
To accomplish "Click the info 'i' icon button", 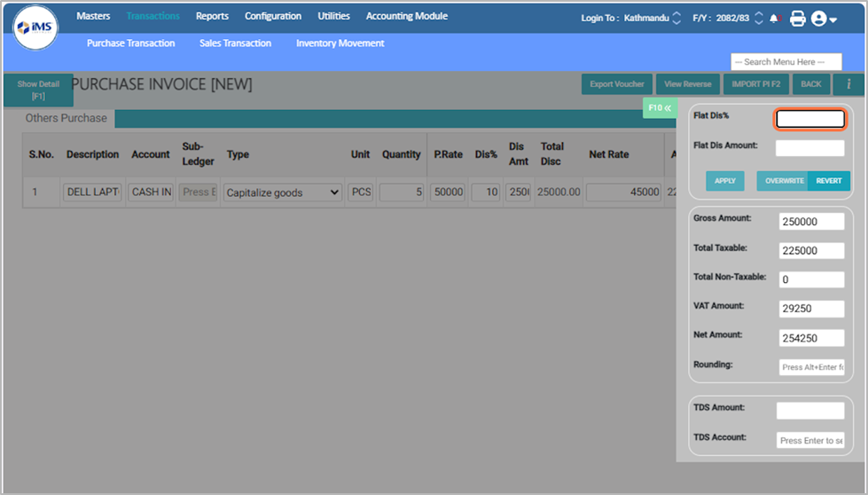I will pos(848,84).
